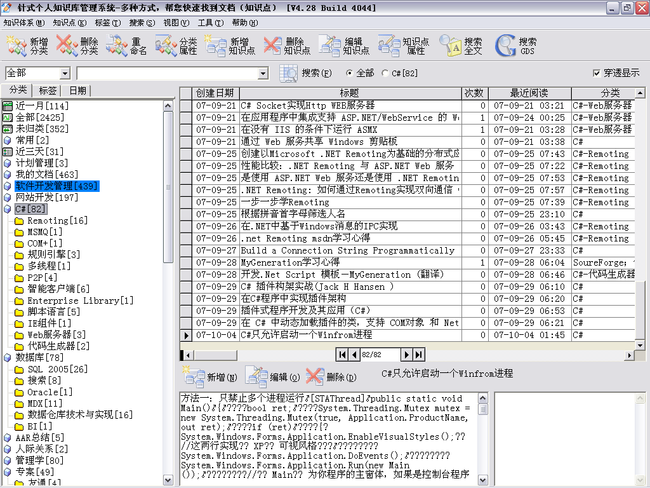Screen dimensions: 650x488
Task: Click the 搜索全文 toolbar icon
Action: coord(460,46)
